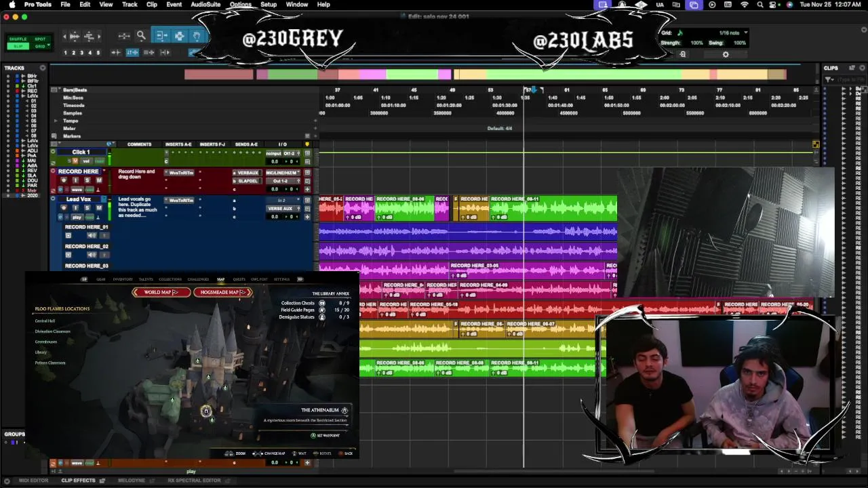Click solo-safe square icon under RECORD HERE_01
Screen dimensions: 868x488
68,236
